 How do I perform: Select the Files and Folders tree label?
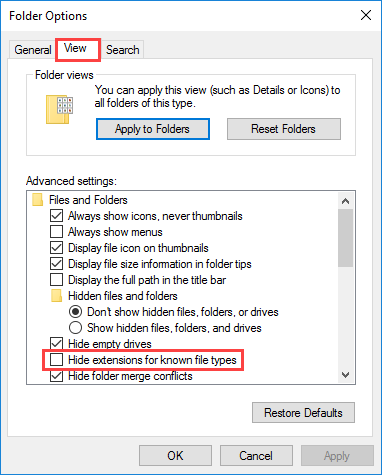tap(88, 200)
